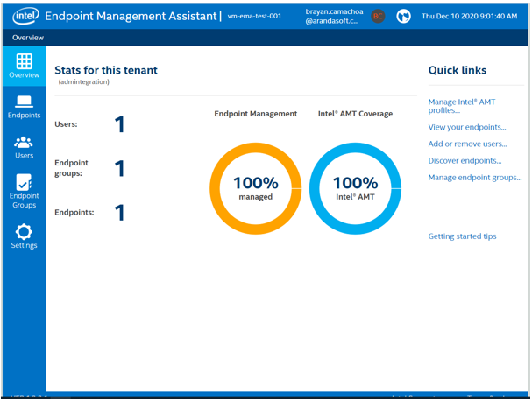This screenshot has height=401, width=532.
Task: Click the vm-ema-test-001 server name
Action: pos(254,16)
